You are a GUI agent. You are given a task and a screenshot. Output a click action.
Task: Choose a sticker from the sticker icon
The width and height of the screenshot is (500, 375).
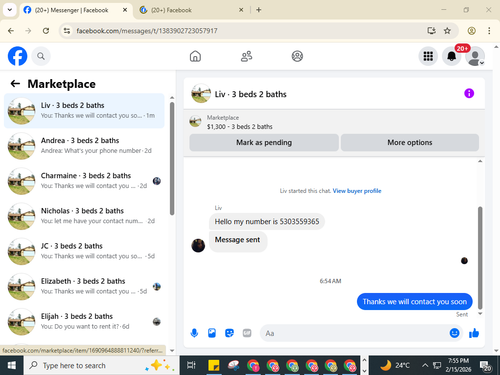tap(229, 333)
